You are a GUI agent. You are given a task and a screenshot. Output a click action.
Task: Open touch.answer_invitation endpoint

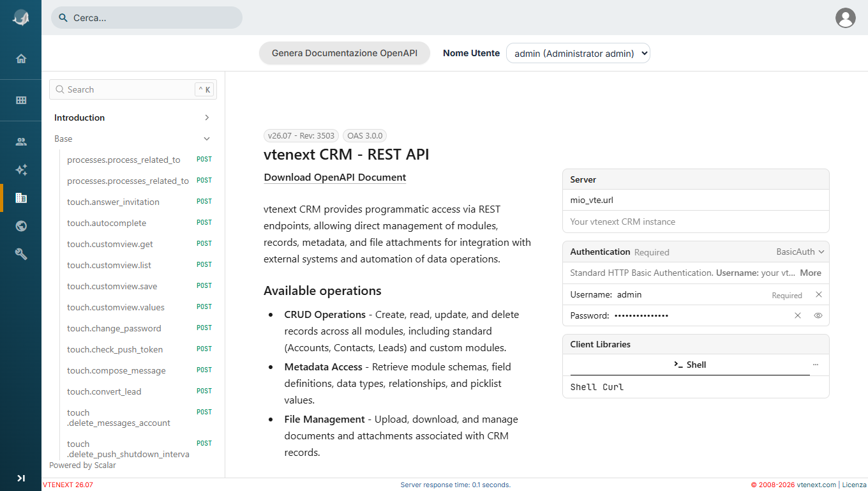[x=133, y=202]
